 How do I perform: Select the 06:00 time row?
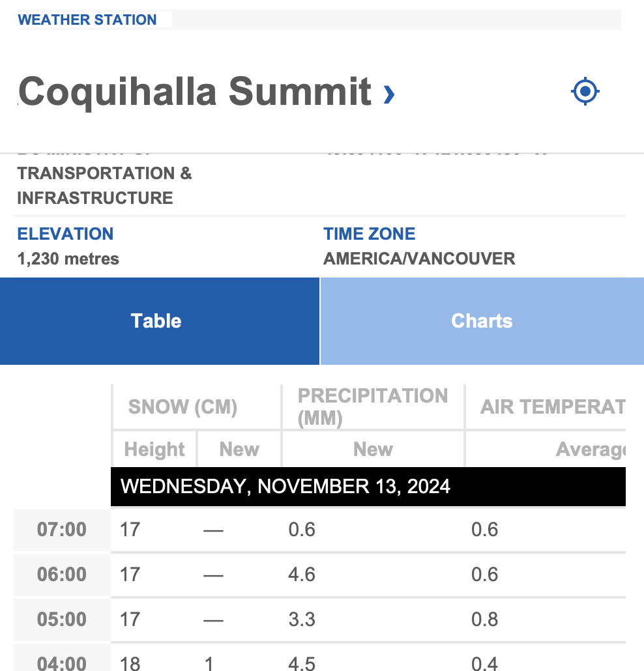319,575
